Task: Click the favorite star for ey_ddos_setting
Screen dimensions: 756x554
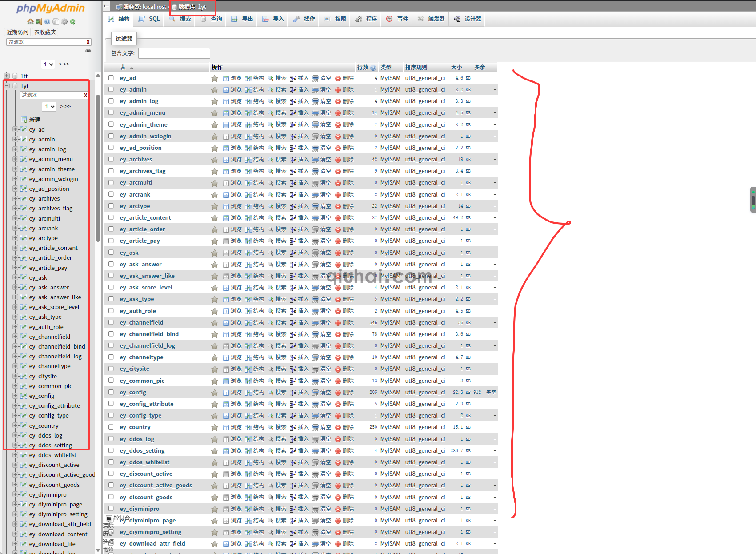Action: (215, 451)
